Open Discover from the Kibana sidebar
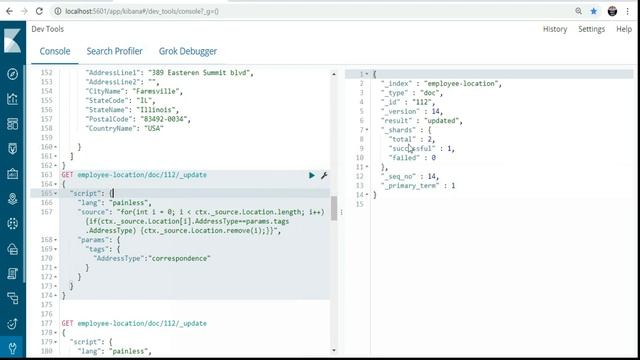 (x=12, y=74)
